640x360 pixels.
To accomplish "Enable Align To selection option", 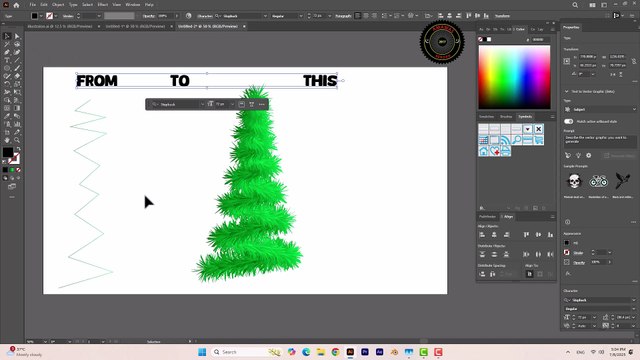I will click(x=529, y=274).
